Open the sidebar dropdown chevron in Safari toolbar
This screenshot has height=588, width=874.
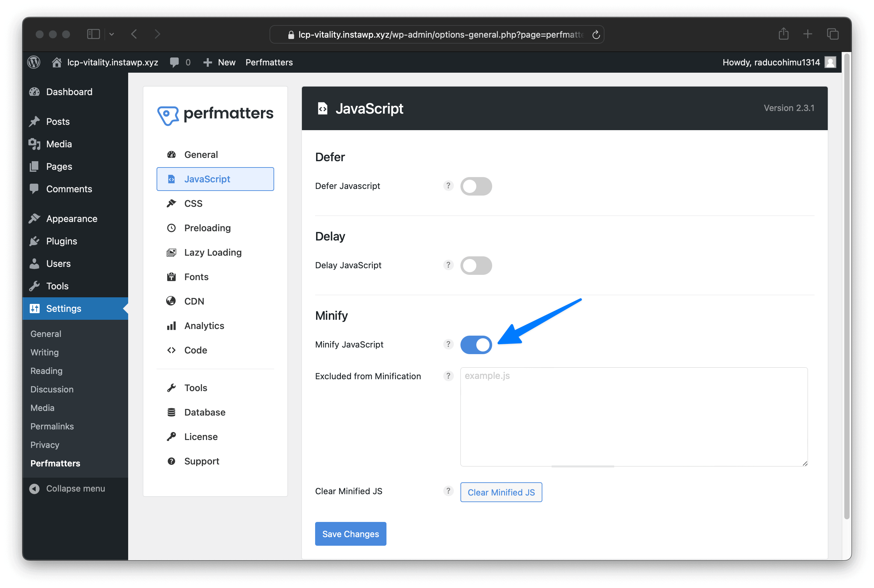click(x=112, y=34)
